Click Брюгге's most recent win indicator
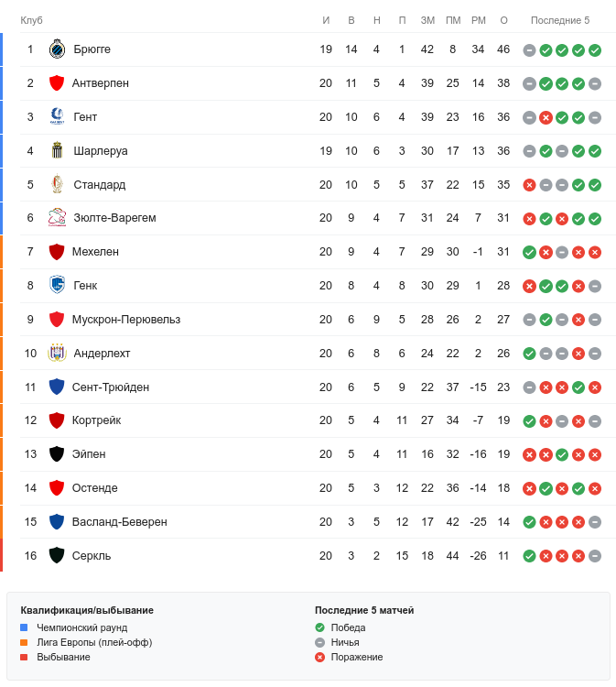 (595, 50)
